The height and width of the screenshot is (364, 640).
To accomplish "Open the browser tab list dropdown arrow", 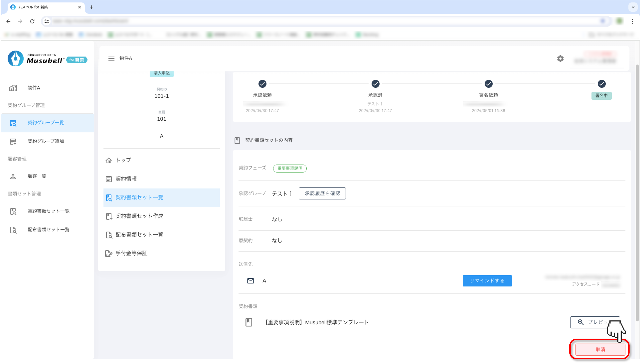I will [x=633, y=7].
